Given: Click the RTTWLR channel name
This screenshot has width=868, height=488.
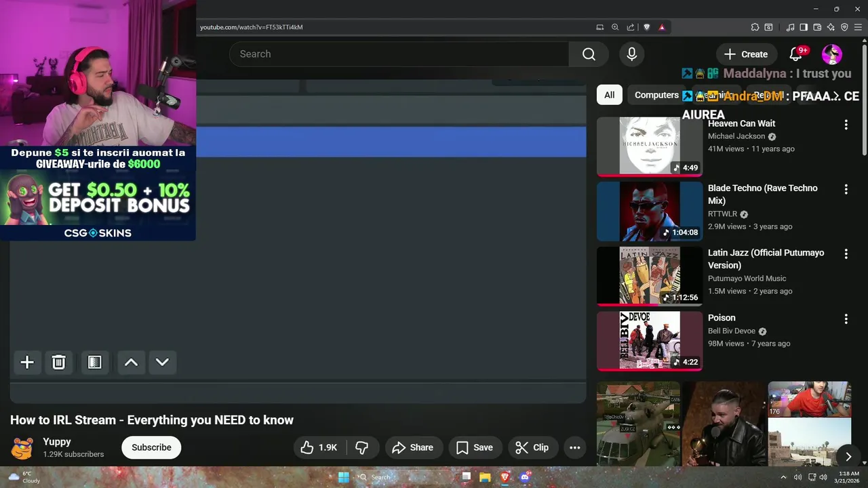Looking at the screenshot, I should point(722,213).
